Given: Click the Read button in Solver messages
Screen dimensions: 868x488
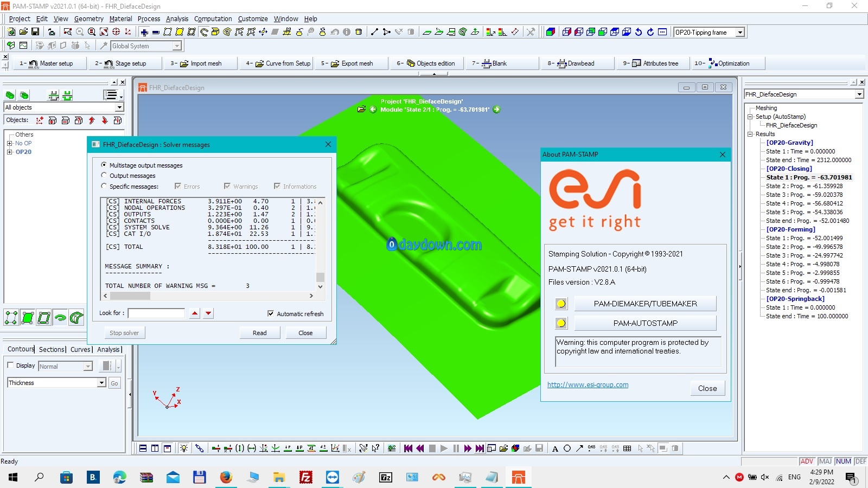Looking at the screenshot, I should [x=260, y=333].
